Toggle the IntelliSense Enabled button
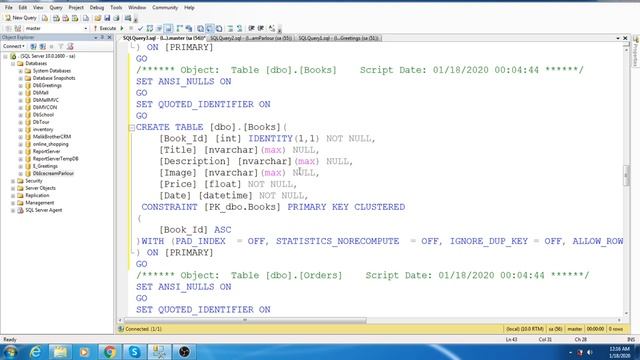 [x=168, y=28]
